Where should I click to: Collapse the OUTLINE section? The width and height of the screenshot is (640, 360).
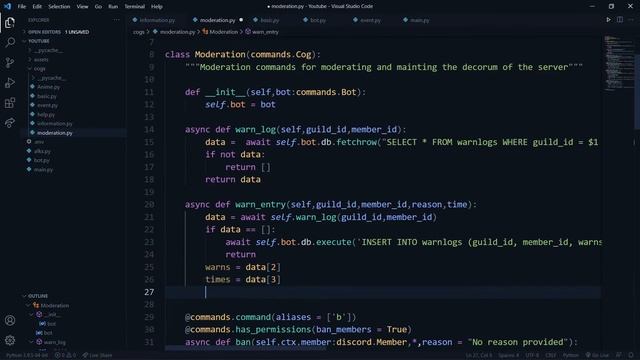35,296
